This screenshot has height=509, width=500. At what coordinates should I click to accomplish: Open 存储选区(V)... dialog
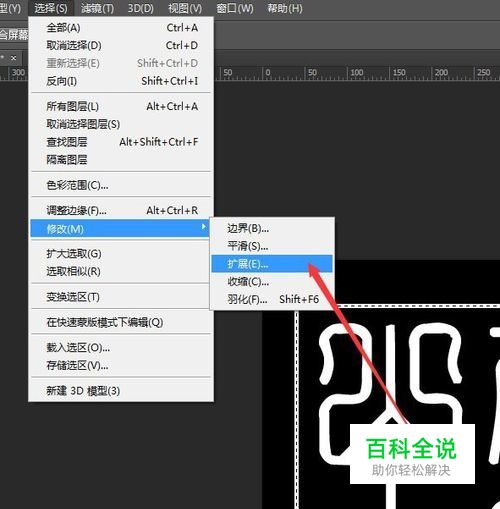pos(122,365)
